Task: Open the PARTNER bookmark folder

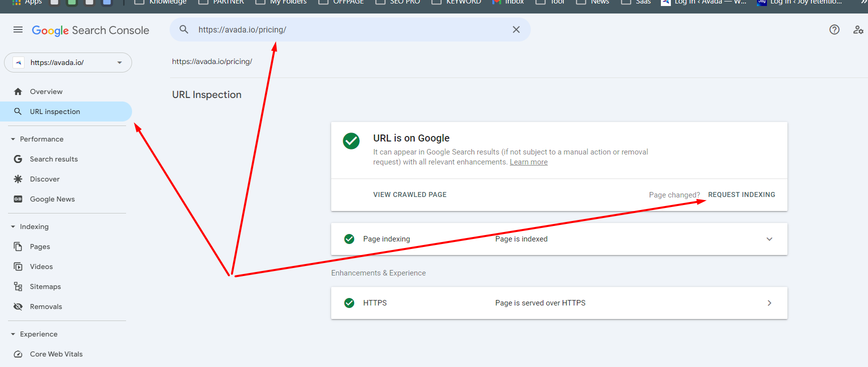Action: click(x=221, y=2)
